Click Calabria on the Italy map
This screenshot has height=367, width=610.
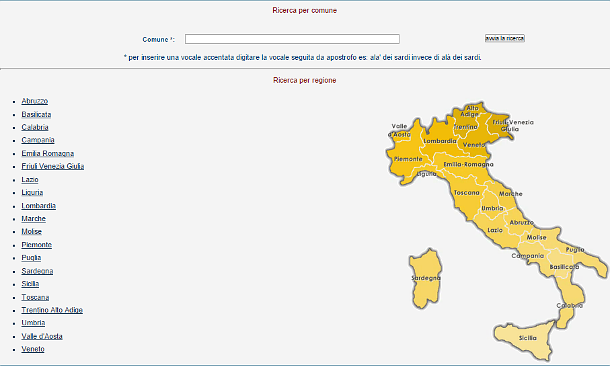570,306
